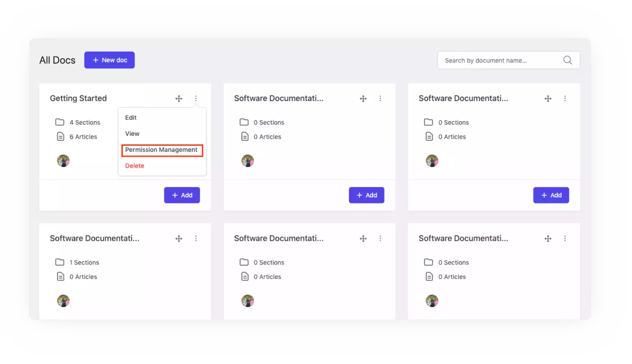Select Permission Management from the menu
Image resolution: width=632 pixels, height=364 pixels.
(x=161, y=150)
